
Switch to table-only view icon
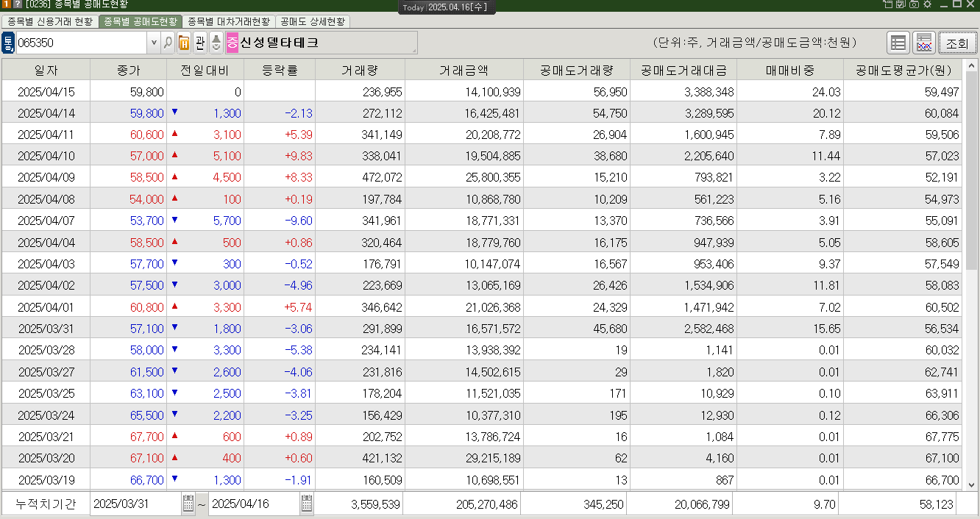[x=898, y=43]
